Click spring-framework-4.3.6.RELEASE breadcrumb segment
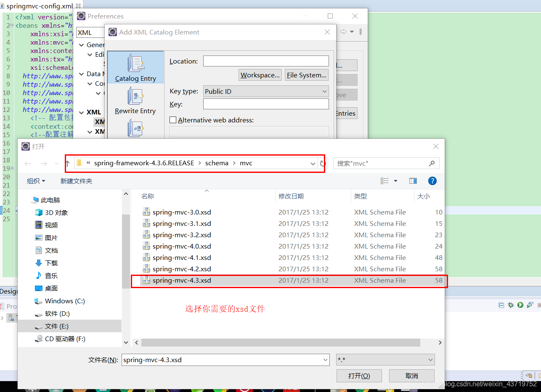This screenshot has height=392, width=541. click(144, 163)
